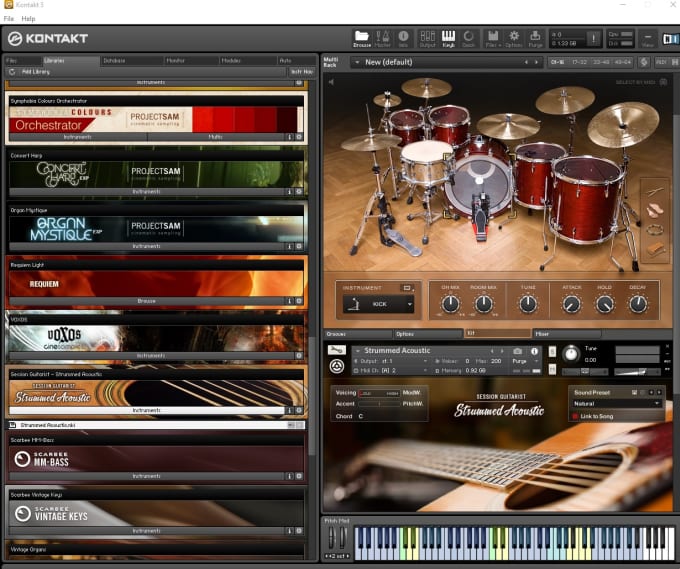The width and height of the screenshot is (680, 569).
Task: Toggle the AUX sends button on instrument header
Action: tap(667, 361)
